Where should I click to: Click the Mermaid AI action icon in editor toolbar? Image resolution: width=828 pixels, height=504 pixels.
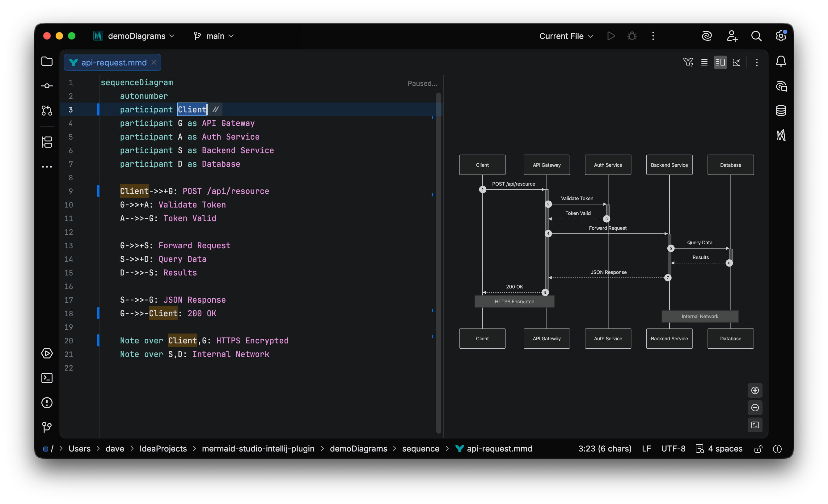688,62
